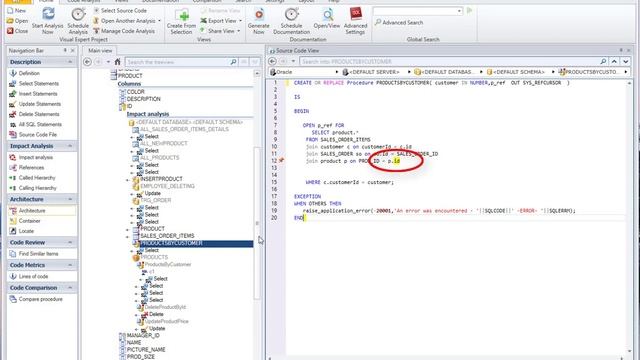640x360 pixels.
Task: Collapse Code Comparison section
Action: pos(70,288)
